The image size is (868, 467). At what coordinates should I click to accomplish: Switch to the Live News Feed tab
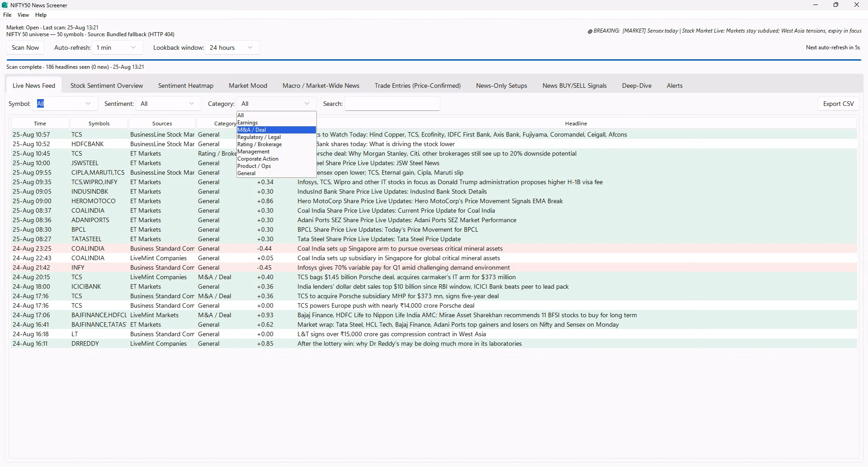click(34, 86)
